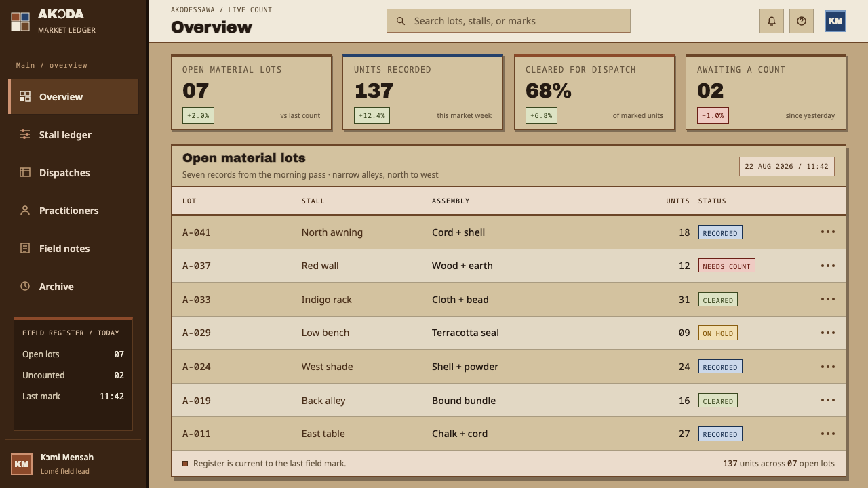
Task: Open row actions for lot A-024
Action: point(828,367)
